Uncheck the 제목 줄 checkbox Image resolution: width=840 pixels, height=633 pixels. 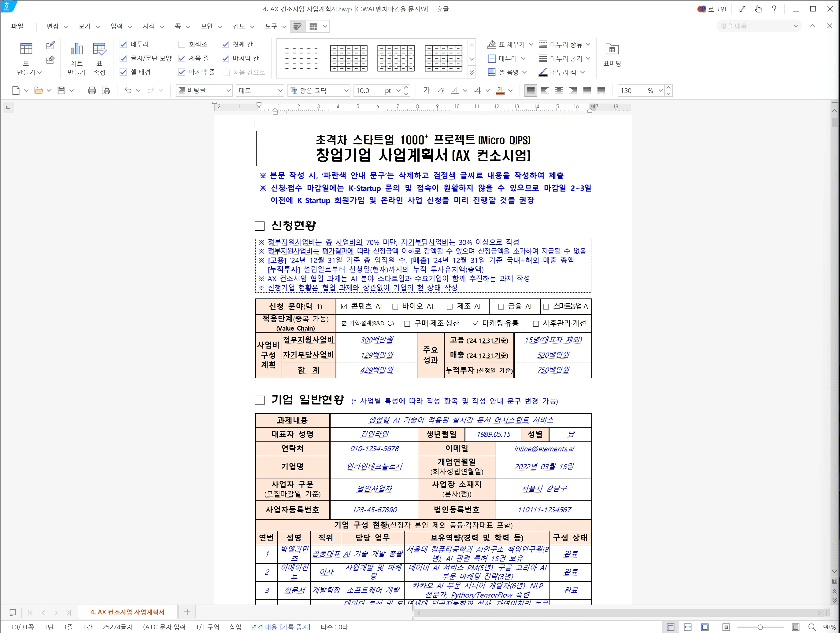click(x=182, y=58)
